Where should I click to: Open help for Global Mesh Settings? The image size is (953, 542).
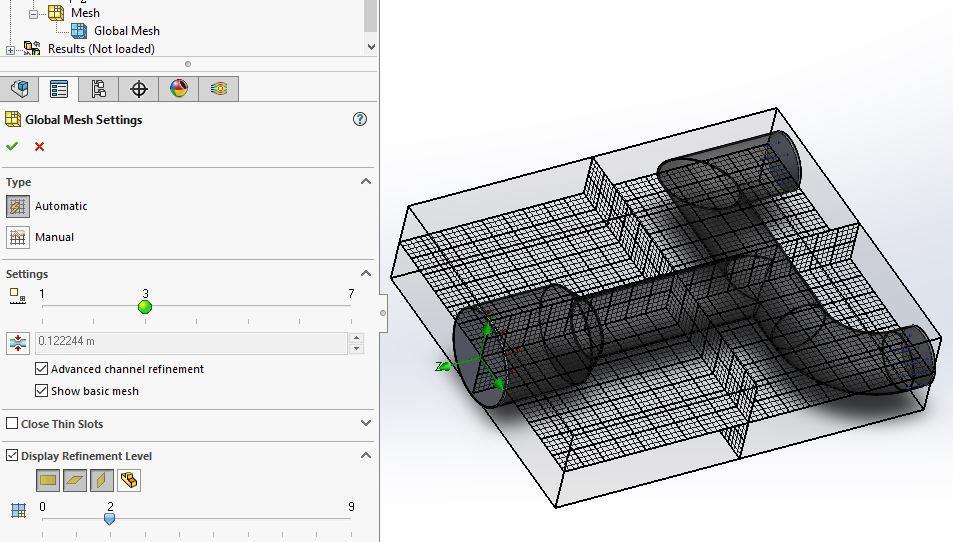tap(360, 119)
